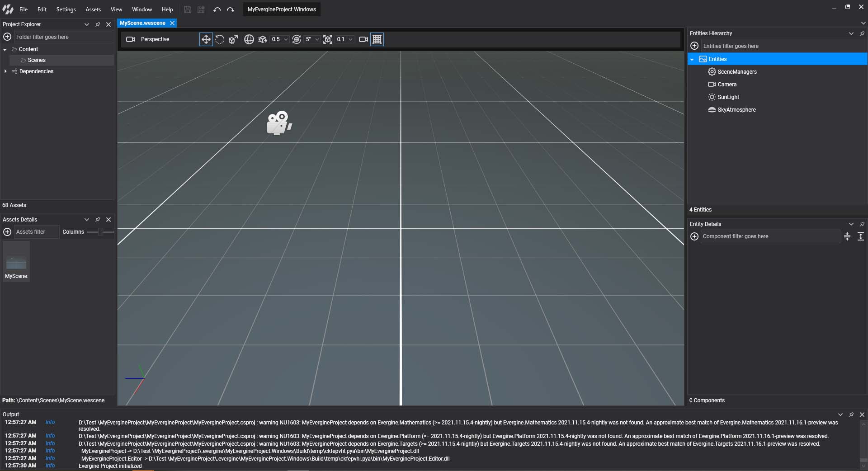Select the SunLight entity
This screenshot has width=868, height=471.
(728, 97)
